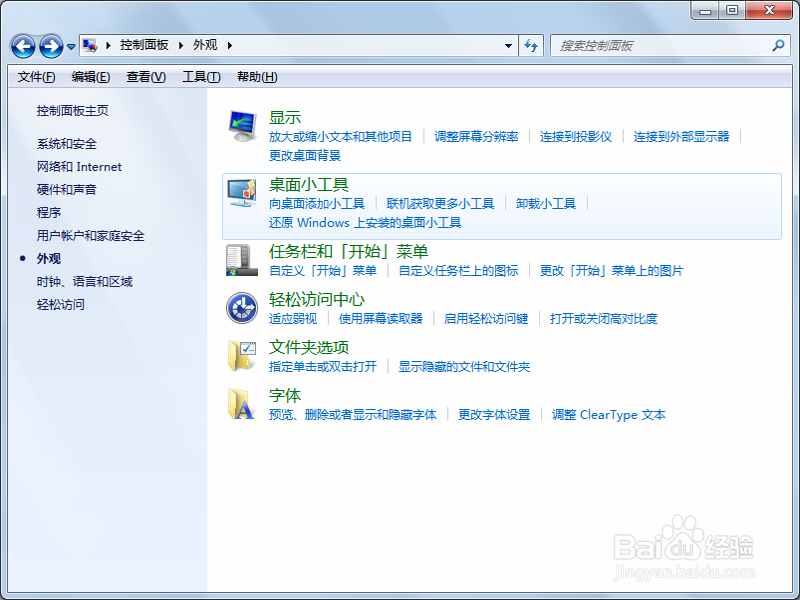Expand arrow after 控制面板 breadcrumb
This screenshot has height=600, width=800.
181,46
